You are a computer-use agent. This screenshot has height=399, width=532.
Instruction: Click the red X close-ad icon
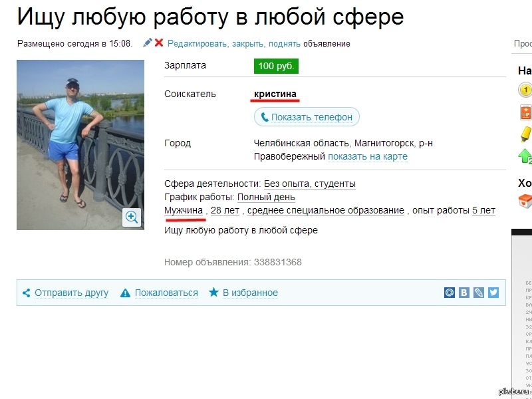159,43
